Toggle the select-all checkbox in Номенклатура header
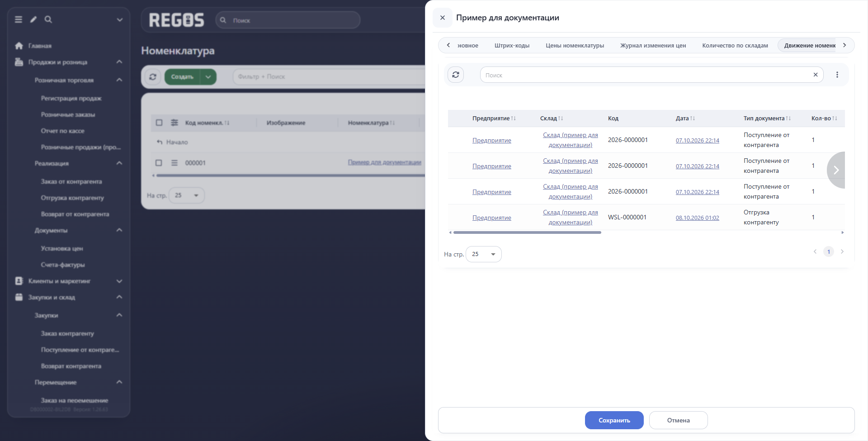 [159, 123]
